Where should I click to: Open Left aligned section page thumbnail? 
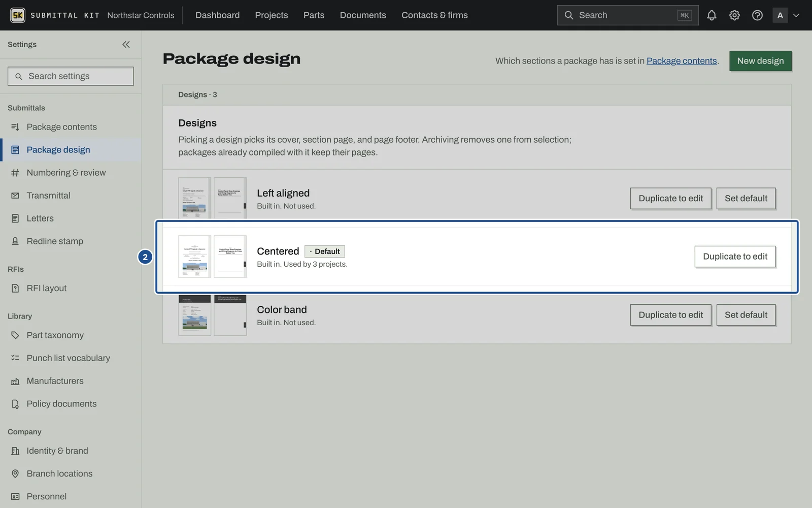tap(230, 198)
